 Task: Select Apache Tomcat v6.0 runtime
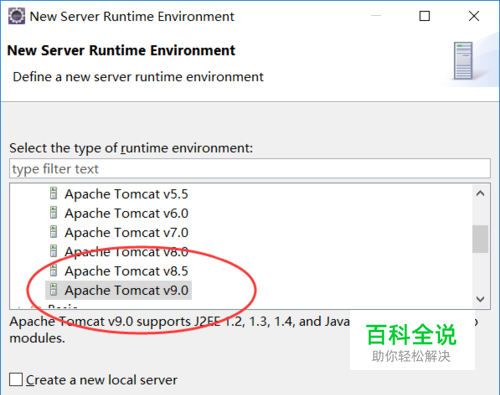(x=126, y=213)
